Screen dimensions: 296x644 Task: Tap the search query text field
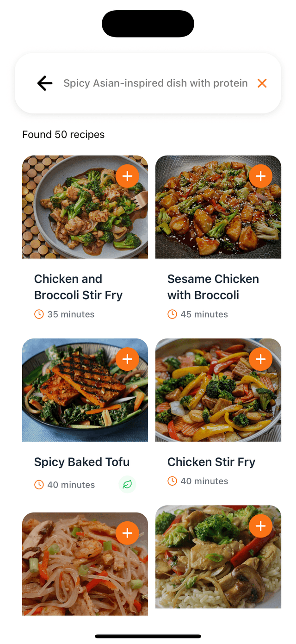point(156,83)
